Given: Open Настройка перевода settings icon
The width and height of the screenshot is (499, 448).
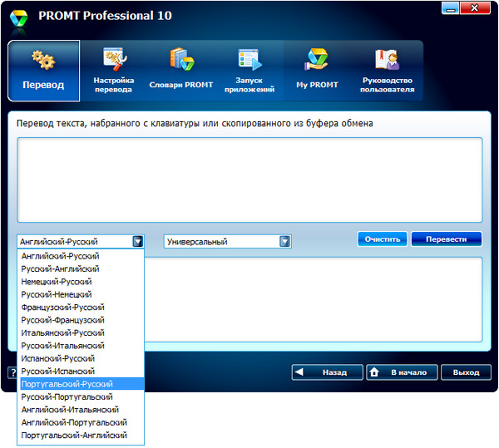Looking at the screenshot, I should click(114, 70).
